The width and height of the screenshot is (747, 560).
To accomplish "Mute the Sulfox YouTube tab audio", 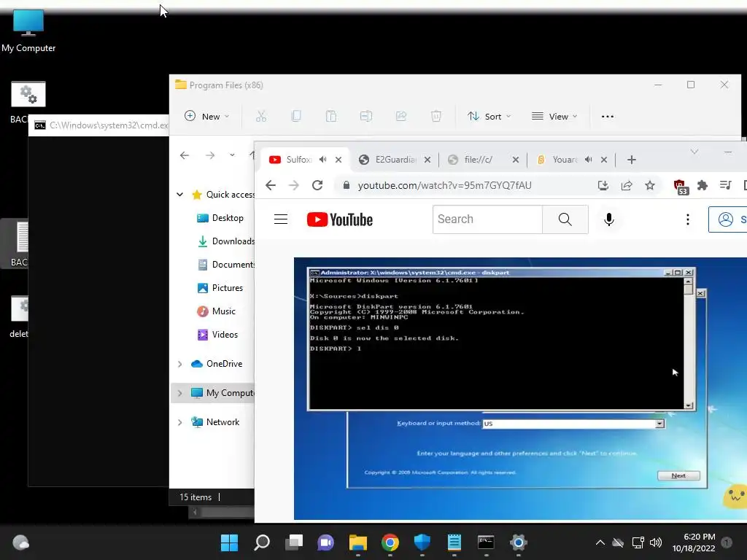I will (323, 160).
